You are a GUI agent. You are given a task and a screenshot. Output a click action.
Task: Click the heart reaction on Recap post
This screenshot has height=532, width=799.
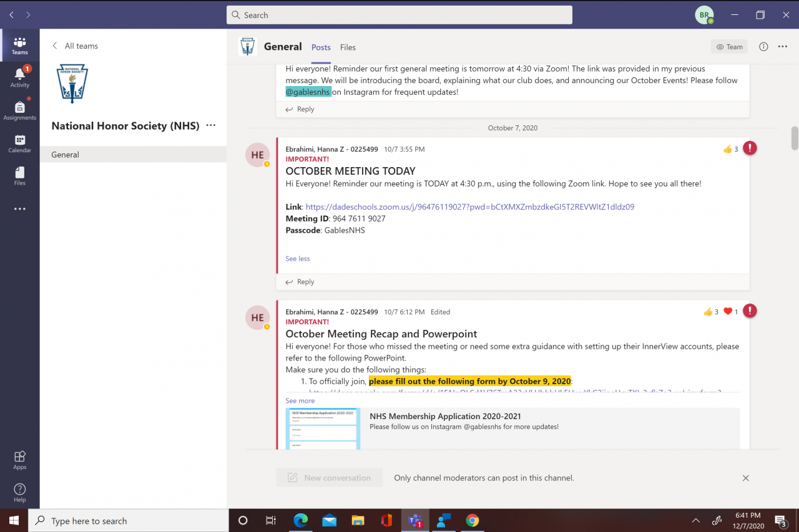(x=727, y=312)
